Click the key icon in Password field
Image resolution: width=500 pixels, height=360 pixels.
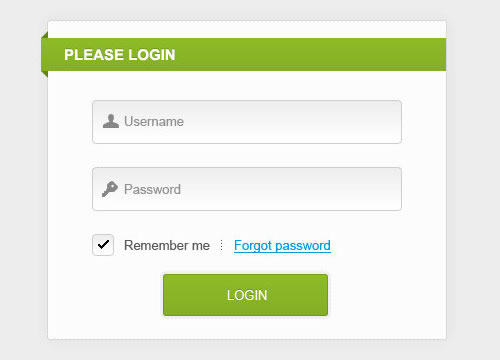pos(110,189)
